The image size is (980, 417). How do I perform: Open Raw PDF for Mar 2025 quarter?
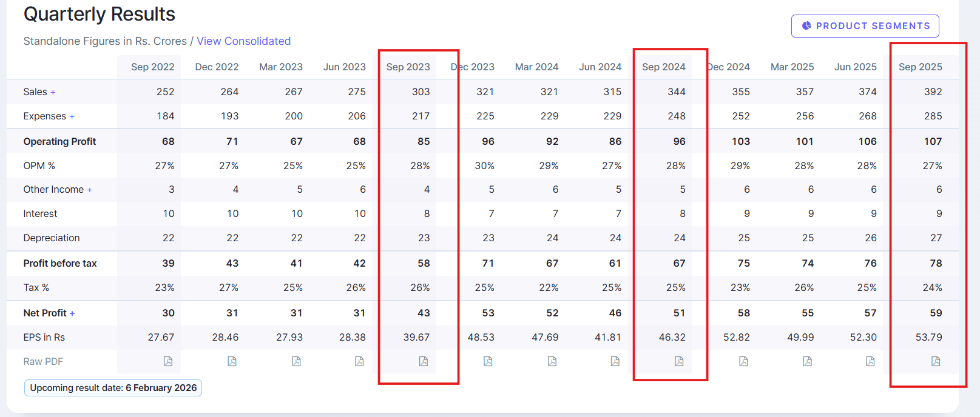click(807, 361)
